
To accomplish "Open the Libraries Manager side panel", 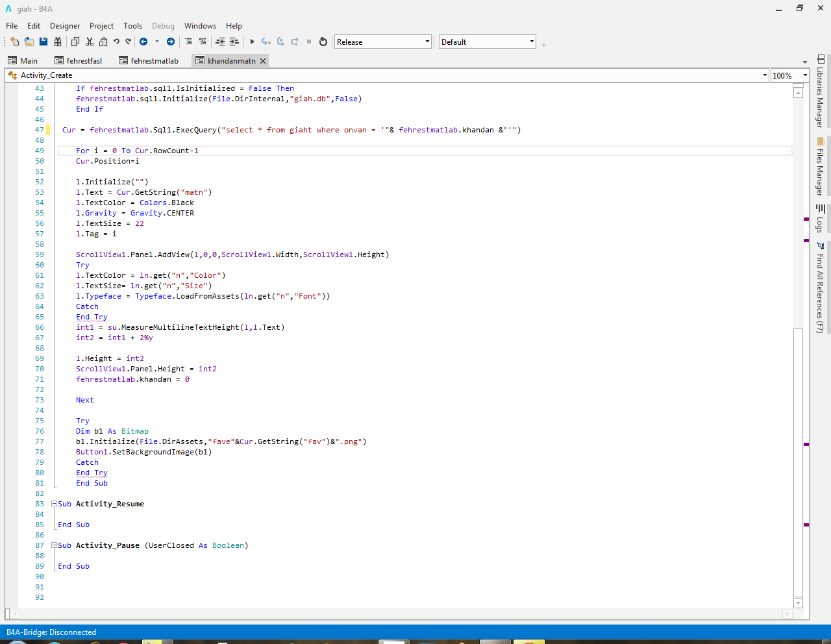I will pyautogui.click(x=821, y=91).
